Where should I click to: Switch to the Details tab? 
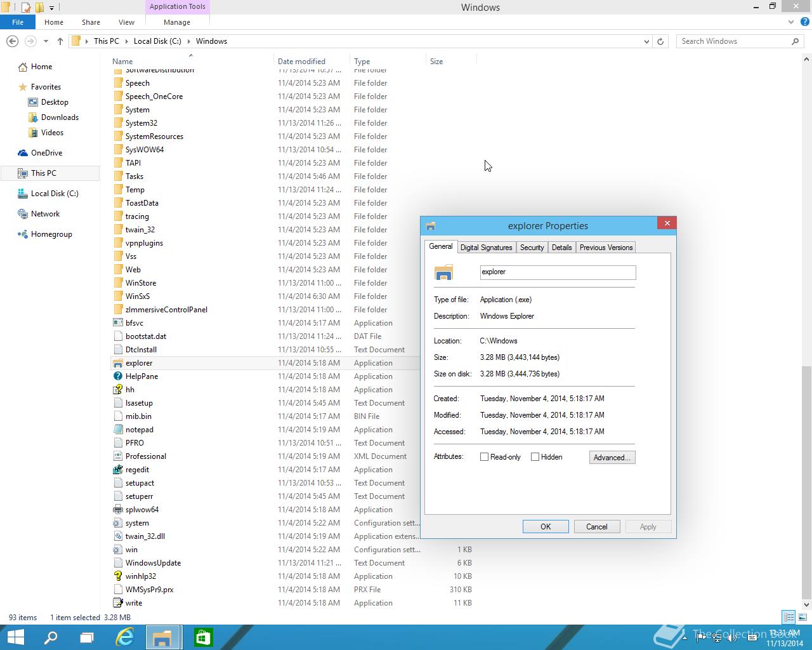[561, 248]
